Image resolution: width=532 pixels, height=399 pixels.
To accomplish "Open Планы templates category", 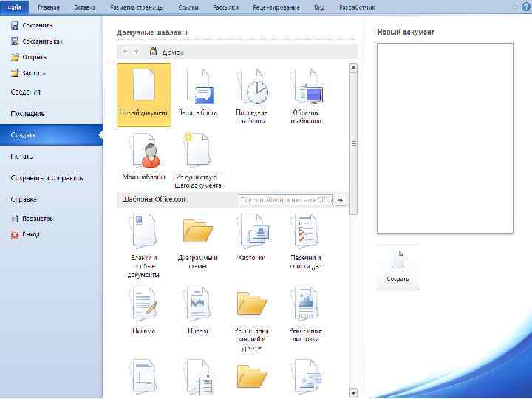I will point(198,310).
